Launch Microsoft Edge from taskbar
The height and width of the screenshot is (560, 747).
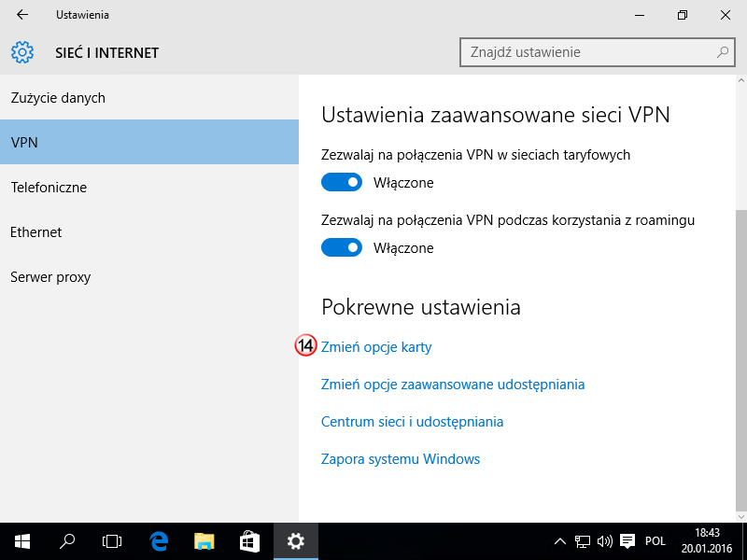(x=159, y=541)
